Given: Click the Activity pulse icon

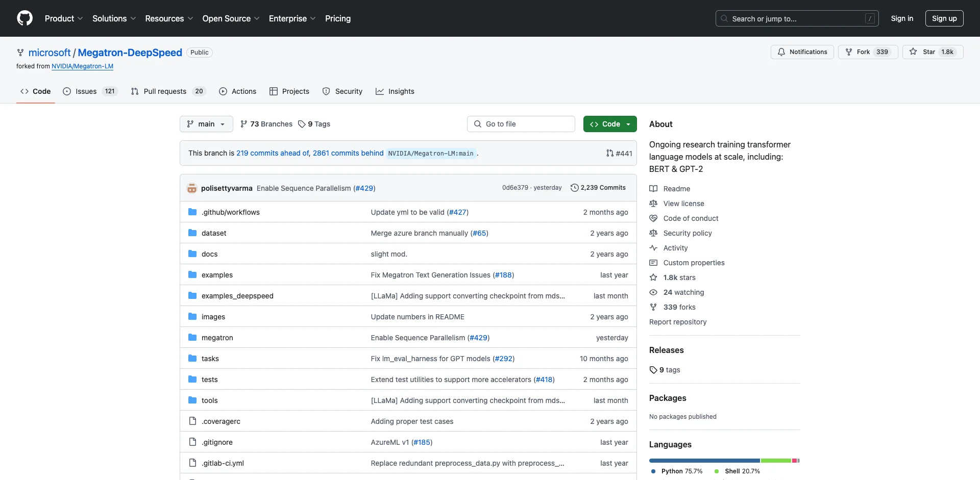Looking at the screenshot, I should tap(653, 248).
